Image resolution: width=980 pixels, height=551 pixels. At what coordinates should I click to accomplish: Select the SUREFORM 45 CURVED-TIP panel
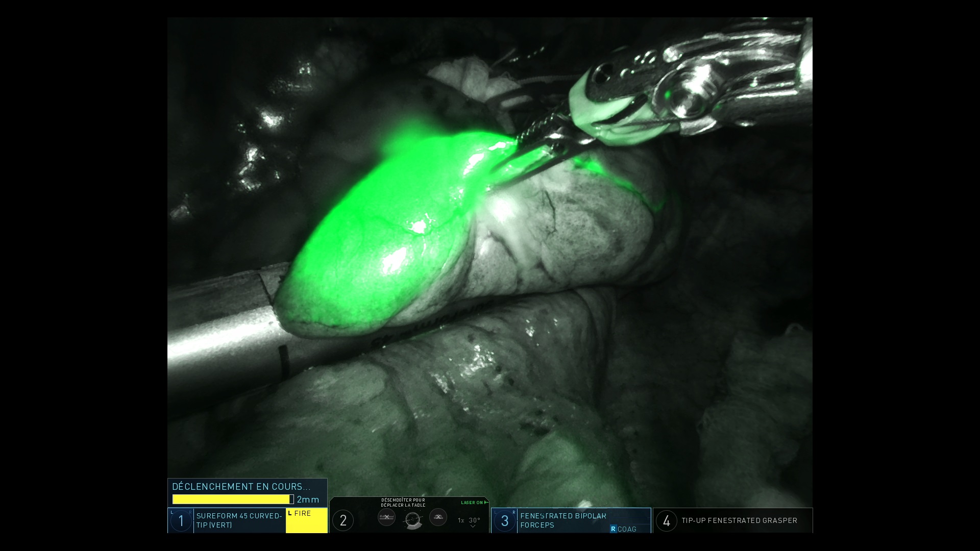tap(238, 520)
